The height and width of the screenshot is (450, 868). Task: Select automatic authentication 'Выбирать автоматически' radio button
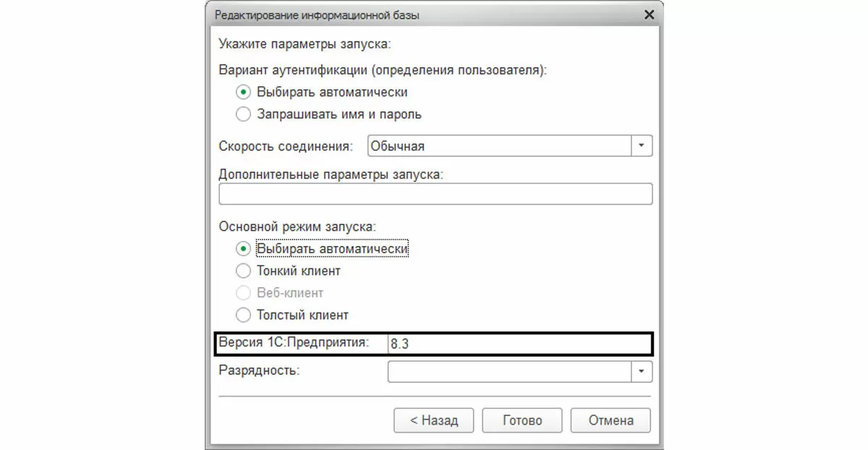click(244, 93)
